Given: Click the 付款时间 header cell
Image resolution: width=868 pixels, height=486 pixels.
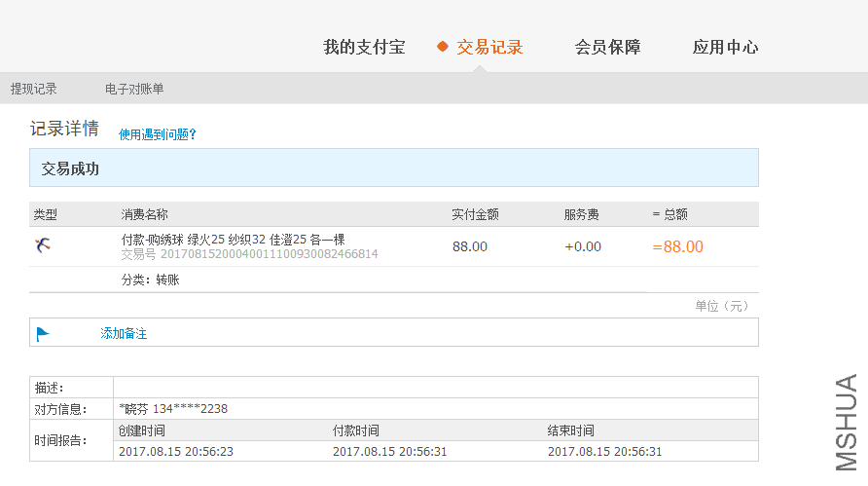Looking at the screenshot, I should pos(356,430).
